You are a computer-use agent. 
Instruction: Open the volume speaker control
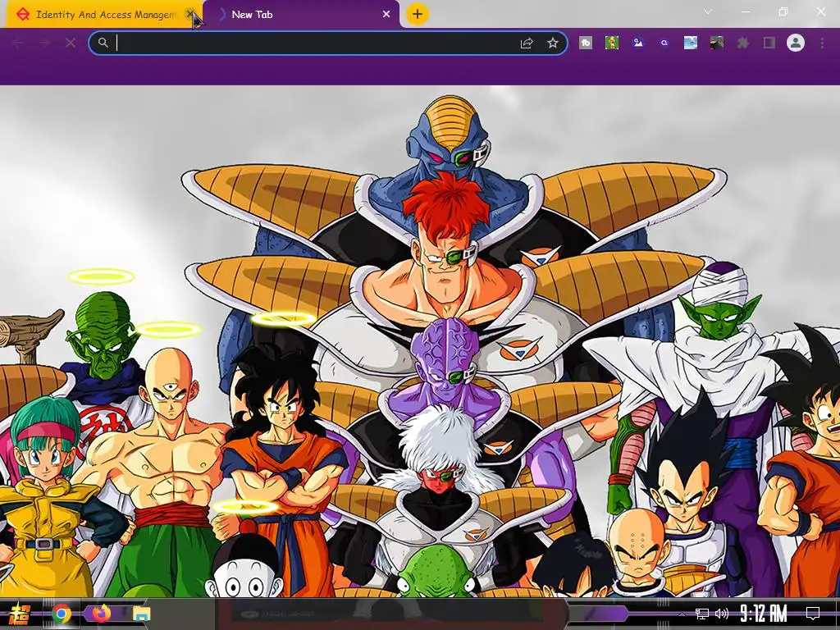722,614
